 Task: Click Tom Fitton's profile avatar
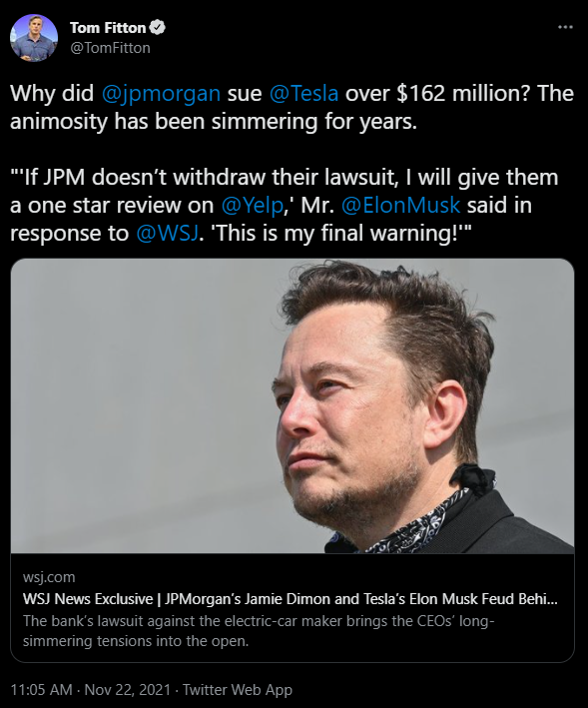coord(34,38)
